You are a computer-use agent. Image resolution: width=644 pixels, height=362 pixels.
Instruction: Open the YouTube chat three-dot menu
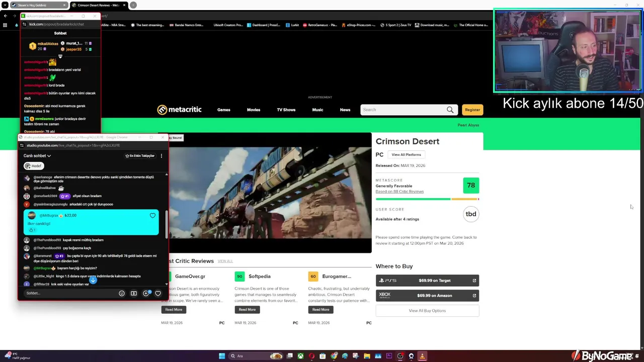point(161,156)
